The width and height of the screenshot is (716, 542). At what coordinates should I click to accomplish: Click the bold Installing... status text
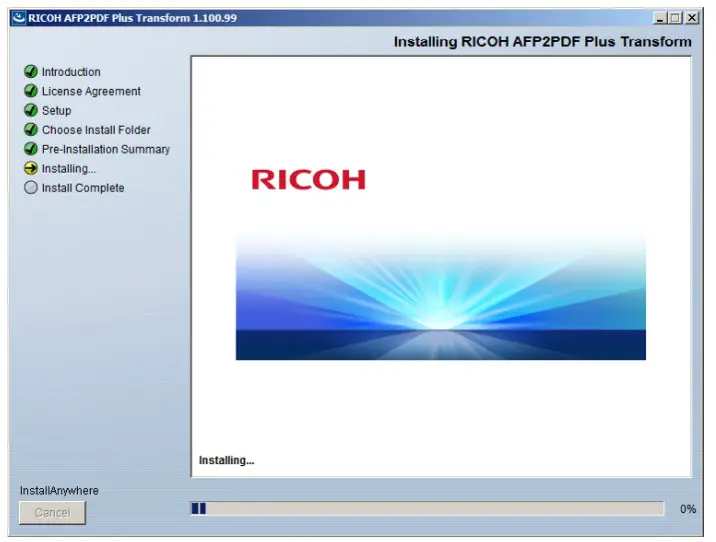click(x=226, y=460)
